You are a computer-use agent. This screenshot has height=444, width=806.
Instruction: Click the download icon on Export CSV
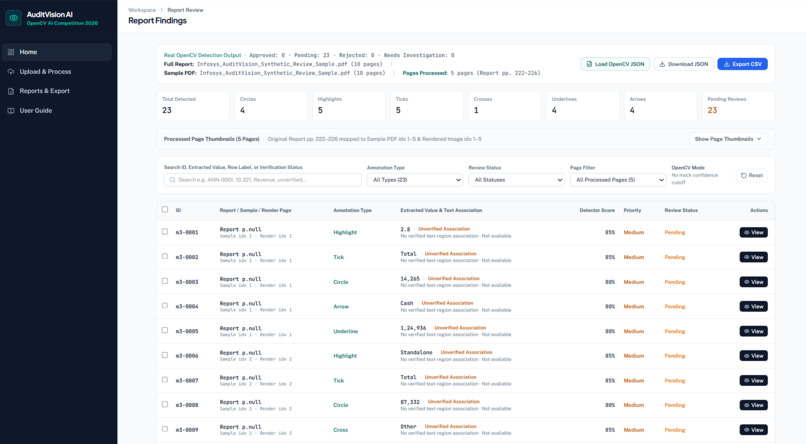(726, 64)
